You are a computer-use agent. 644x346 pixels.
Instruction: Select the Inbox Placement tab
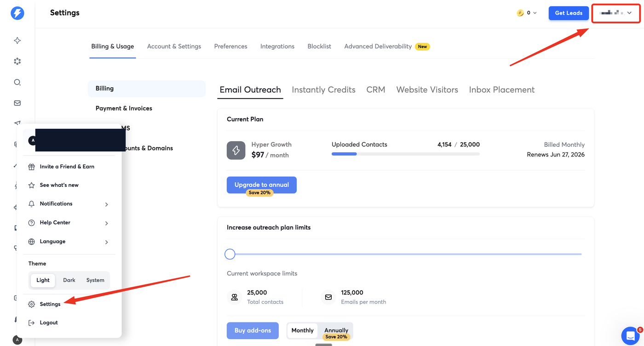point(502,90)
